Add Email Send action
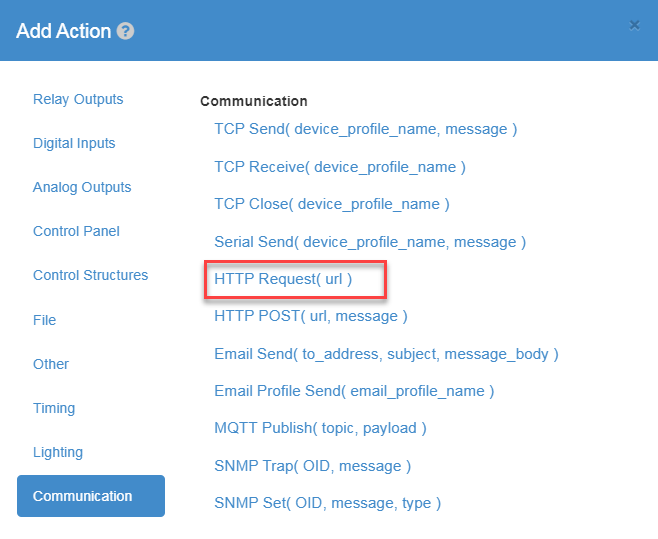Screen dimensions: 658x539 tap(386, 354)
